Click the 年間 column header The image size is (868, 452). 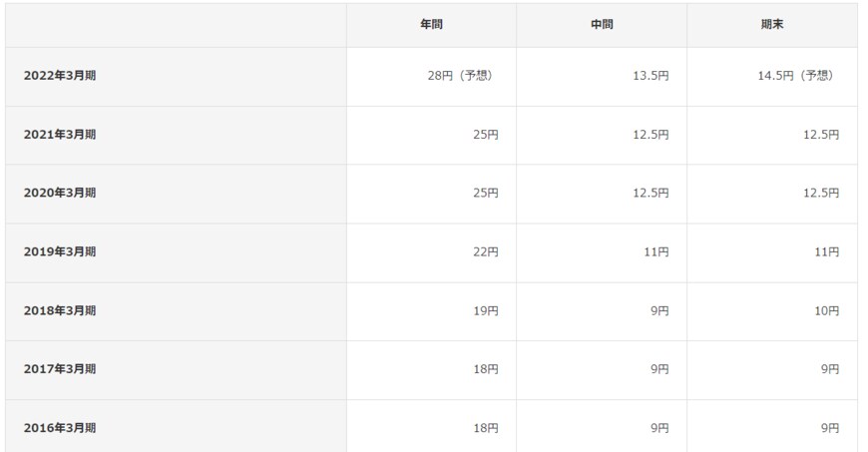(x=431, y=25)
